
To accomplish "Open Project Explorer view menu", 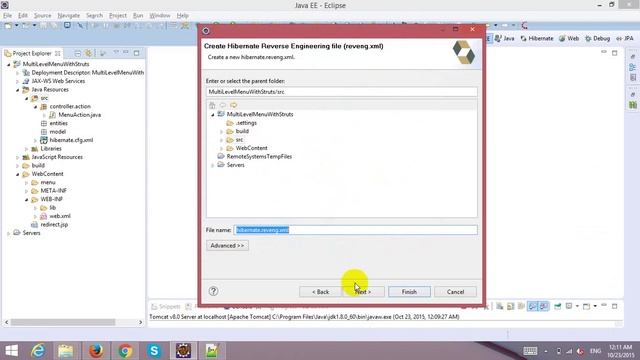I will tap(116, 53).
